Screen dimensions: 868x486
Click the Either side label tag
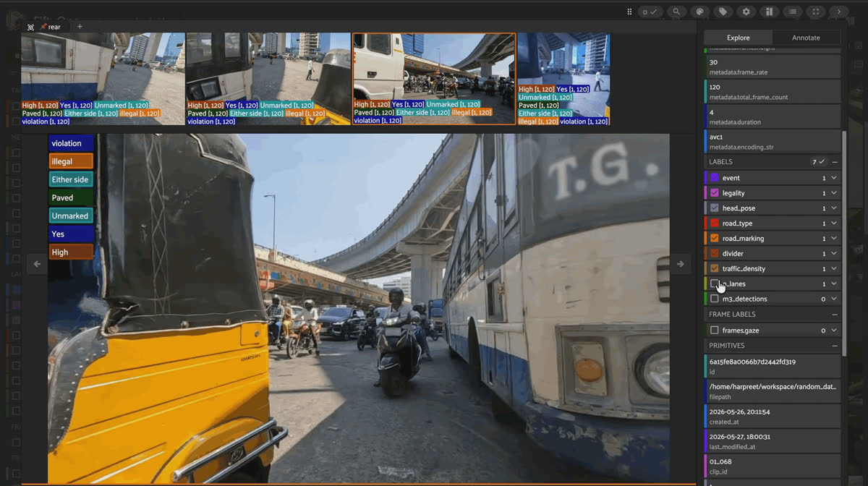[x=71, y=179]
